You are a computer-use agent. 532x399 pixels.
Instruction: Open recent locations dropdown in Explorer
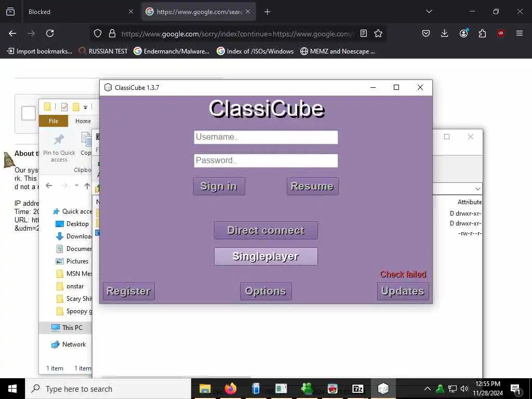pos(77,185)
